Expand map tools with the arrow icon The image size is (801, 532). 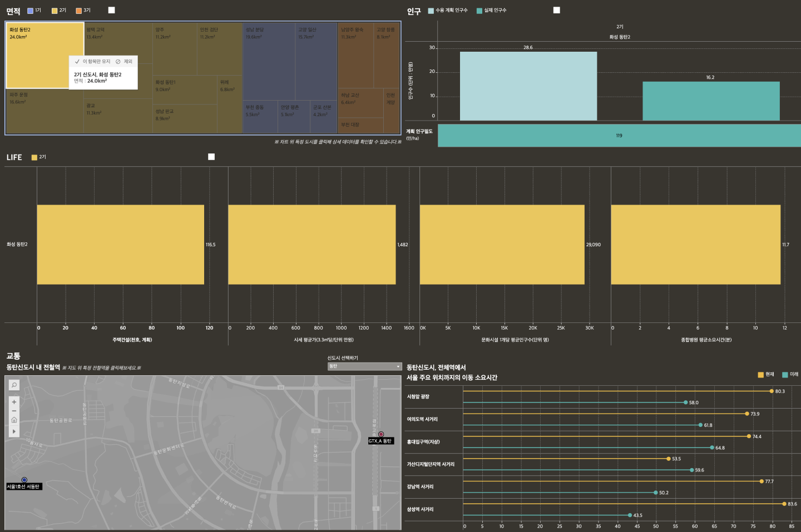coord(14,431)
